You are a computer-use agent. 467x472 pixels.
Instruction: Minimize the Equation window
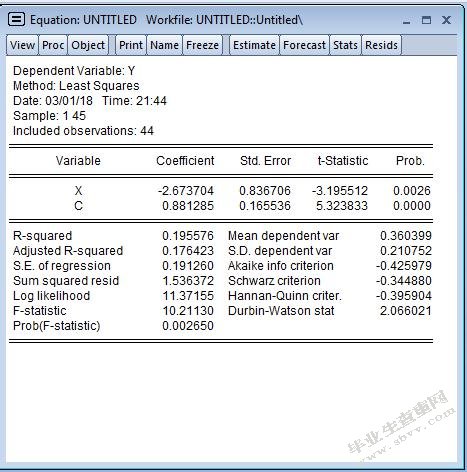406,21
